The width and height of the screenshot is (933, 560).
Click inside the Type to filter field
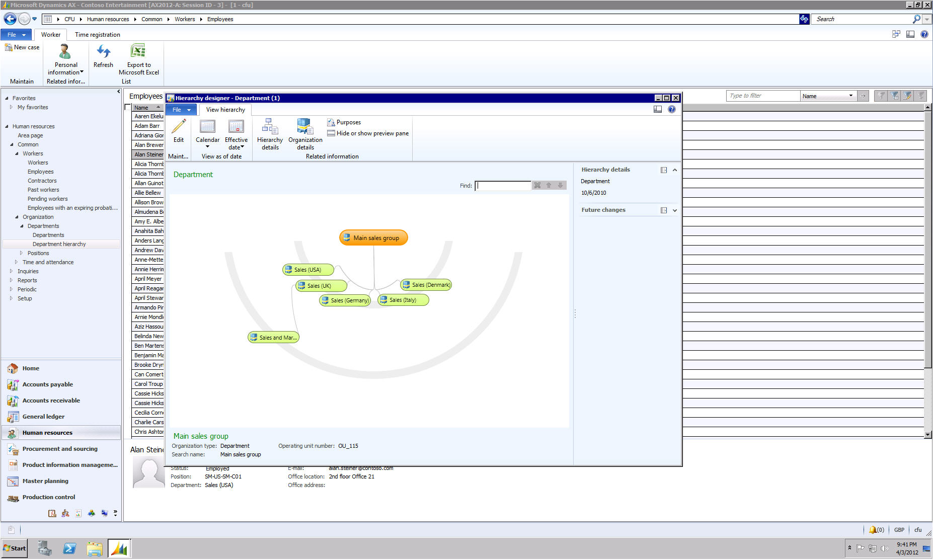pyautogui.click(x=763, y=96)
